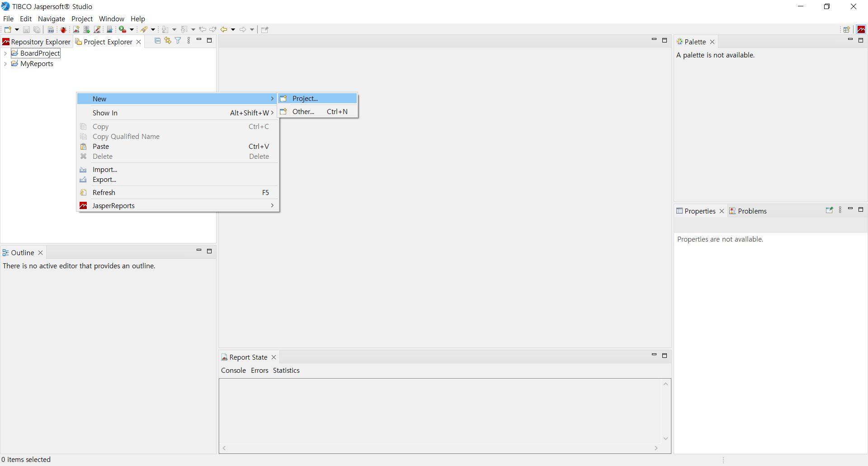Open the Forward history dropdown arrow
Viewport: 868px width, 466px height.
click(x=252, y=29)
